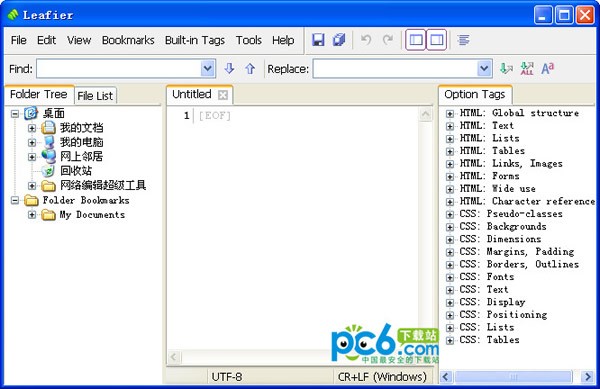Expand the 网上邻居 tree node

click(32, 157)
